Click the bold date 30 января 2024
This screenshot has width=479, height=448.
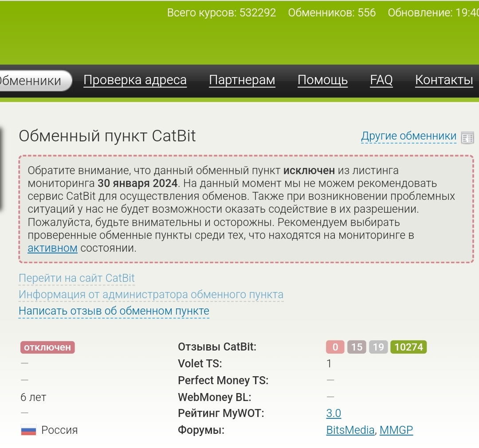click(137, 183)
